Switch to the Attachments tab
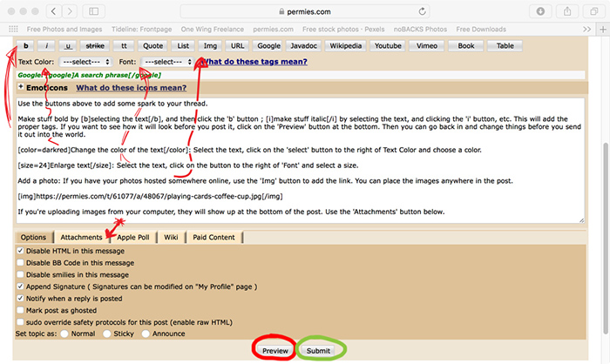The height and width of the screenshot is (364, 610). [x=81, y=236]
